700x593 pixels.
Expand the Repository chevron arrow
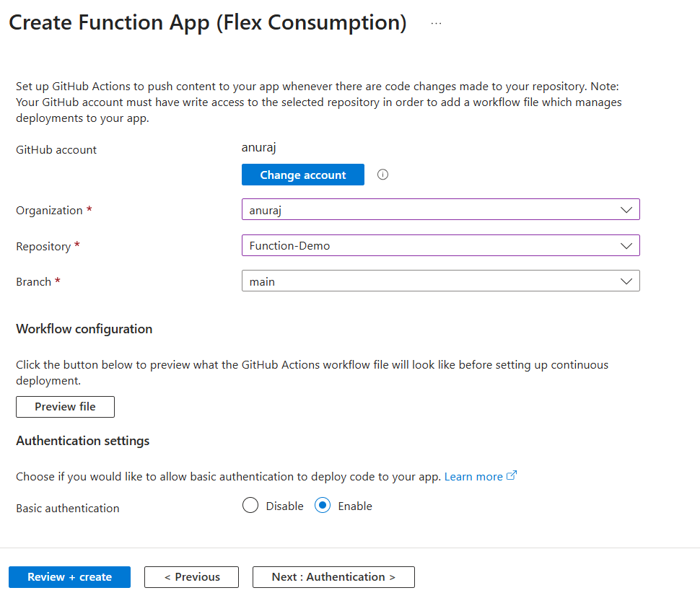point(626,245)
